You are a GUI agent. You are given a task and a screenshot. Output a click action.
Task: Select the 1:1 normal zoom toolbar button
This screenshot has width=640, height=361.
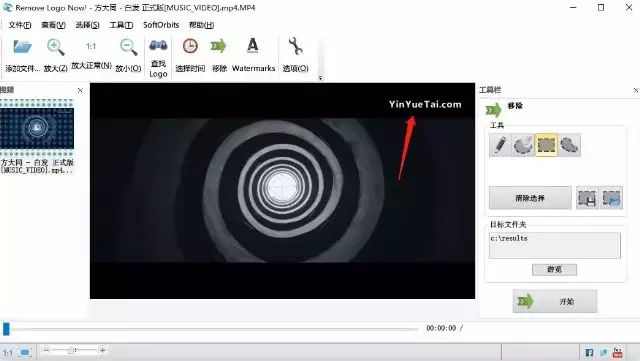91,46
